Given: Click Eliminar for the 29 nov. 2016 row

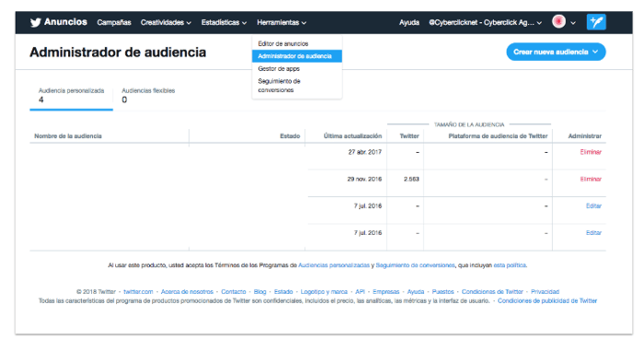Looking at the screenshot, I should (x=591, y=179).
